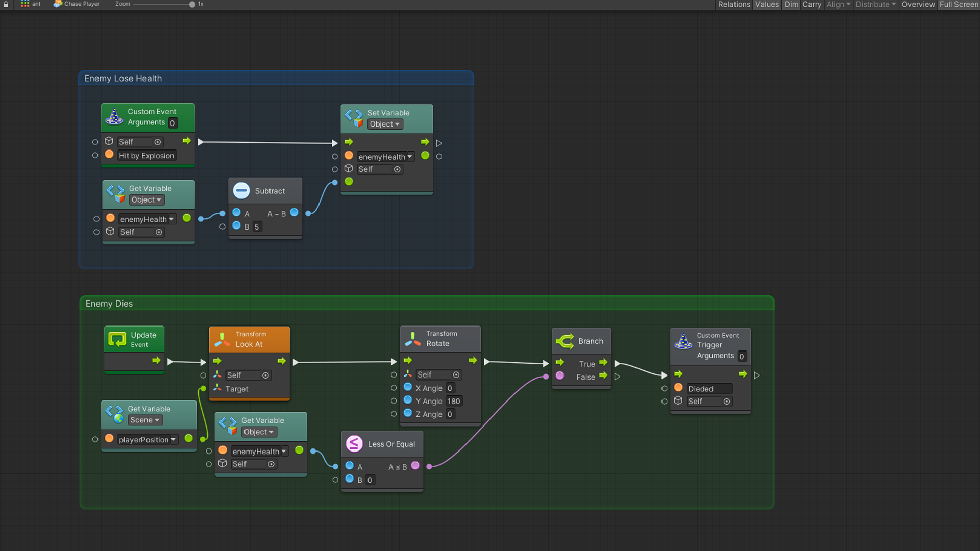980x551 pixels.
Task: Click the Branch False output arrow
Action: [x=603, y=376]
